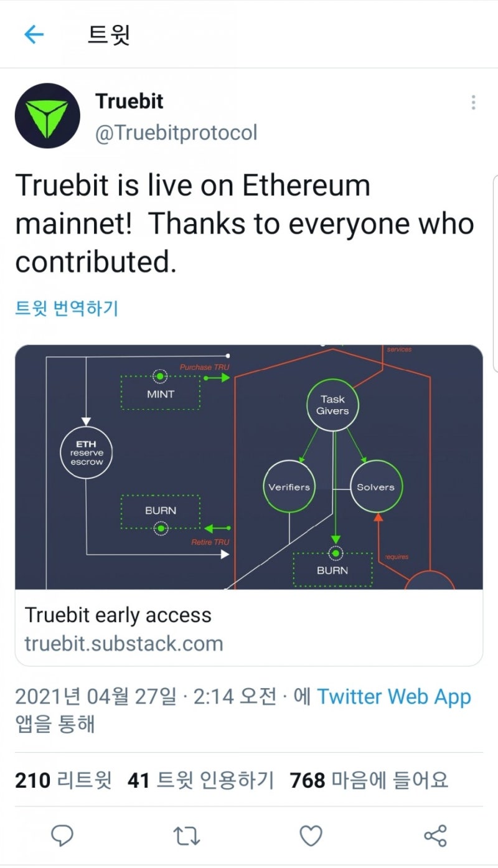Select the Truebit logo inside the avatar circle
Screen dimensions: 498x868
click(x=49, y=116)
